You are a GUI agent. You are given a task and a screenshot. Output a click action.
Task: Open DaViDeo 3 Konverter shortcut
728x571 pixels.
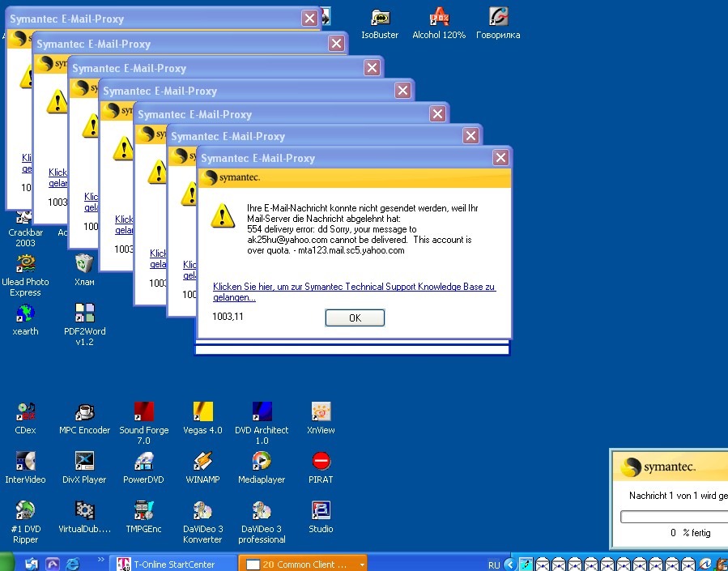(x=202, y=522)
